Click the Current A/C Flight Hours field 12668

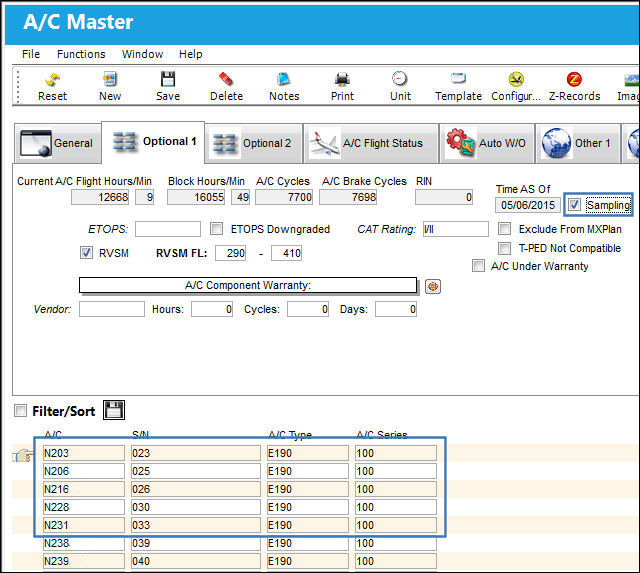pos(100,197)
